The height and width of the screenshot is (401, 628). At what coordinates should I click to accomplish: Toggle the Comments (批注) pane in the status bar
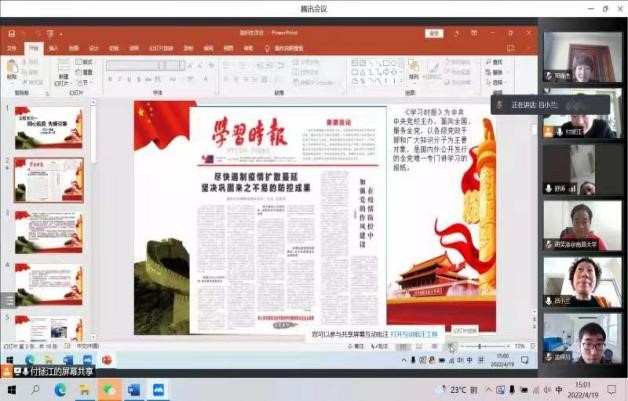coord(379,346)
